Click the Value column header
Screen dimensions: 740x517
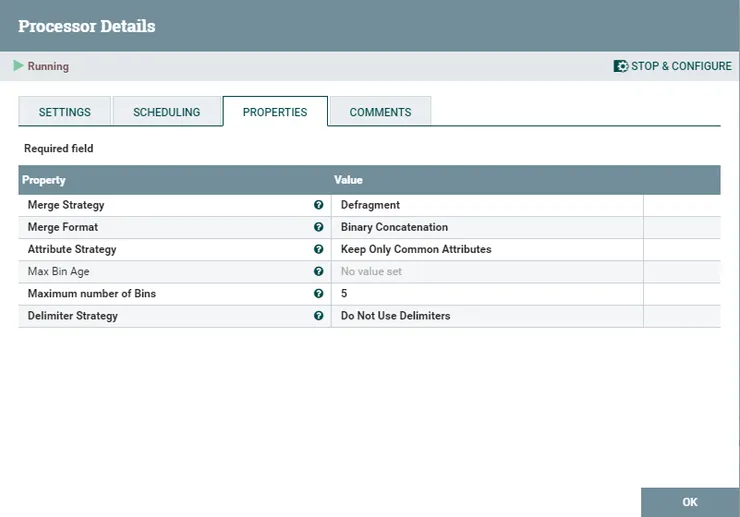348,180
